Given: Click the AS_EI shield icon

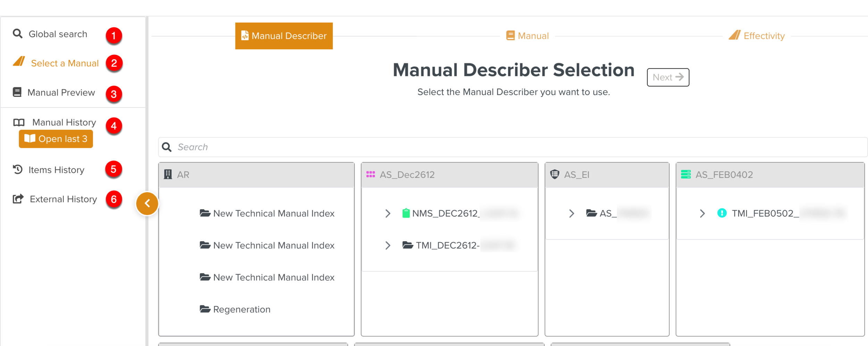Looking at the screenshot, I should (x=554, y=175).
